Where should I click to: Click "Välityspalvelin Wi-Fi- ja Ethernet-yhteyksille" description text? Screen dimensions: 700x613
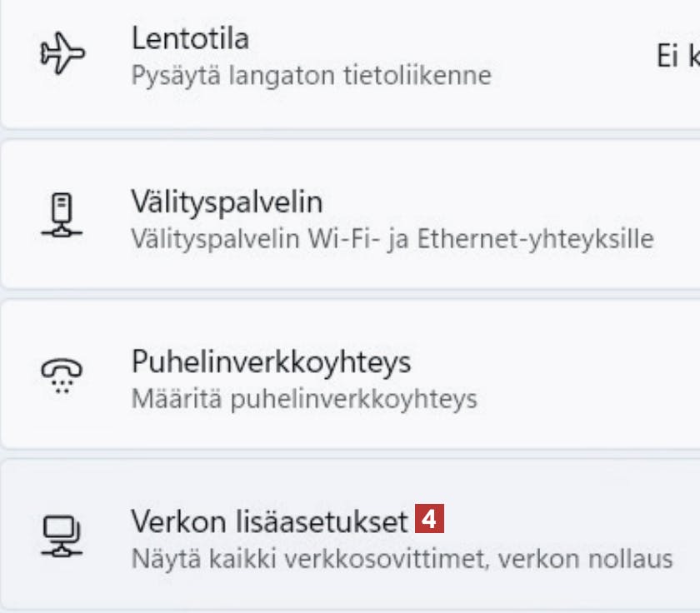click(x=392, y=238)
